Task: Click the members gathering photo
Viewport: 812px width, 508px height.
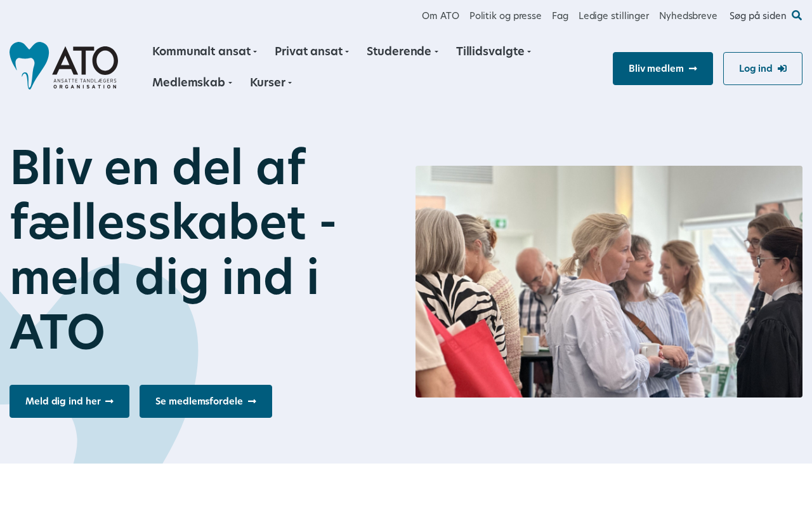Action: click(609, 282)
